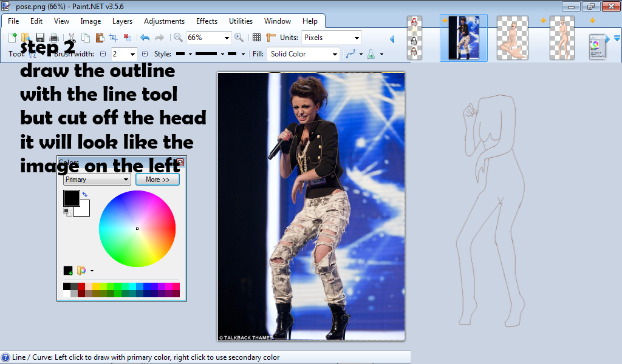Paste from clipboard using the Paste icon

click(100, 38)
